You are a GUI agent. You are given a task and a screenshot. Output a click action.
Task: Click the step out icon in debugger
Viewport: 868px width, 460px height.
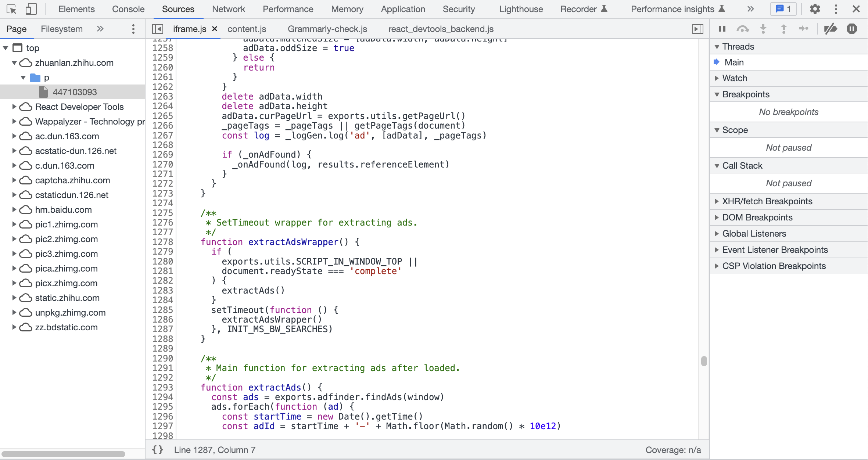tap(783, 29)
